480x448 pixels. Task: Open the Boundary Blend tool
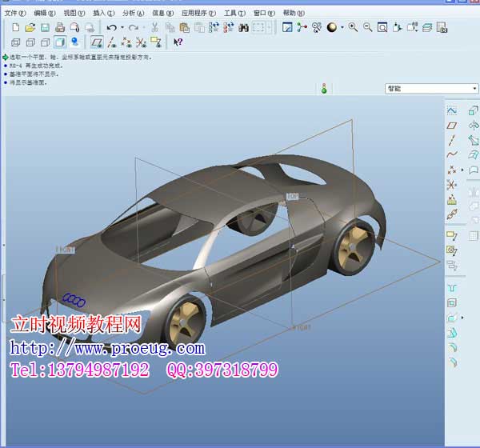pyautogui.click(x=474, y=155)
